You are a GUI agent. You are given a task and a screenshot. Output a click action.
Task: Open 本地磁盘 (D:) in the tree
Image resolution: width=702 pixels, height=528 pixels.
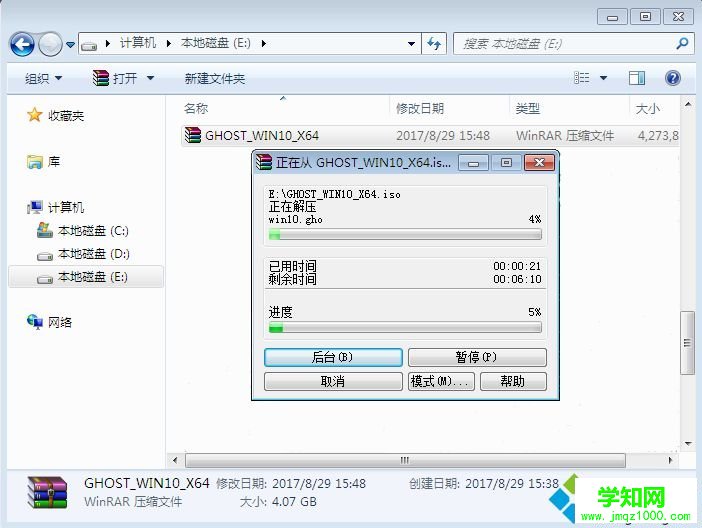click(94, 254)
